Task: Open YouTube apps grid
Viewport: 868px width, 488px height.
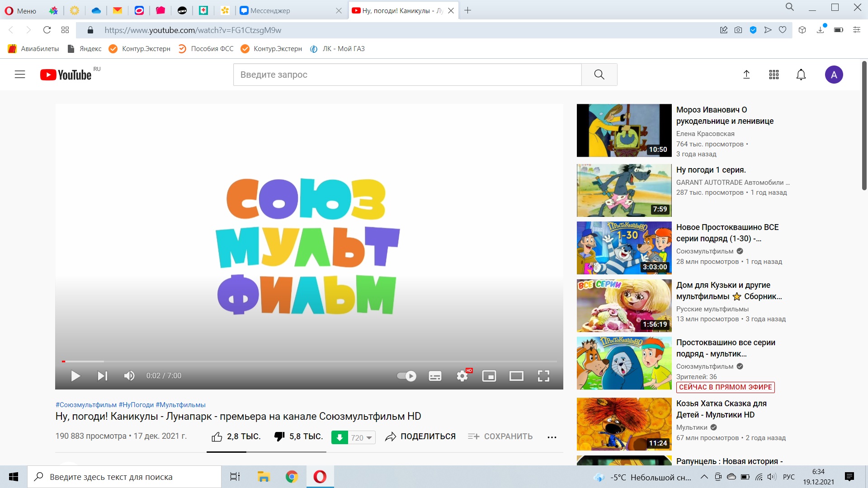Action: coord(774,75)
